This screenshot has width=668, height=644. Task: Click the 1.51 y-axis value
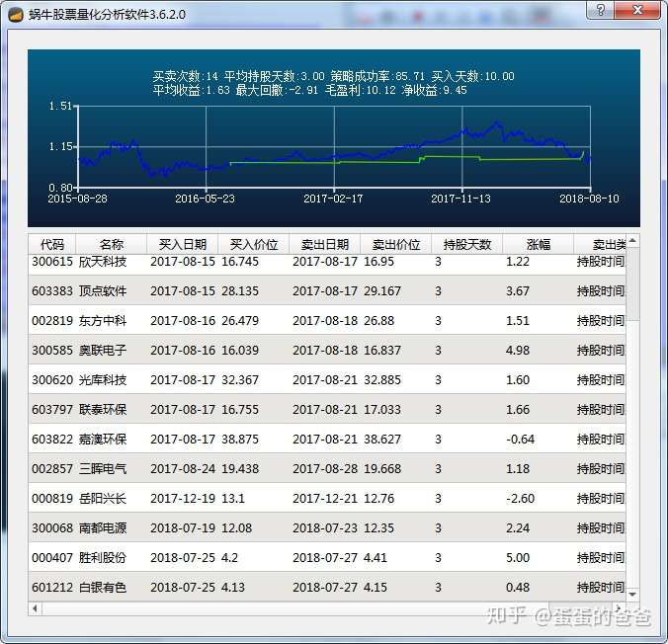tap(60, 106)
